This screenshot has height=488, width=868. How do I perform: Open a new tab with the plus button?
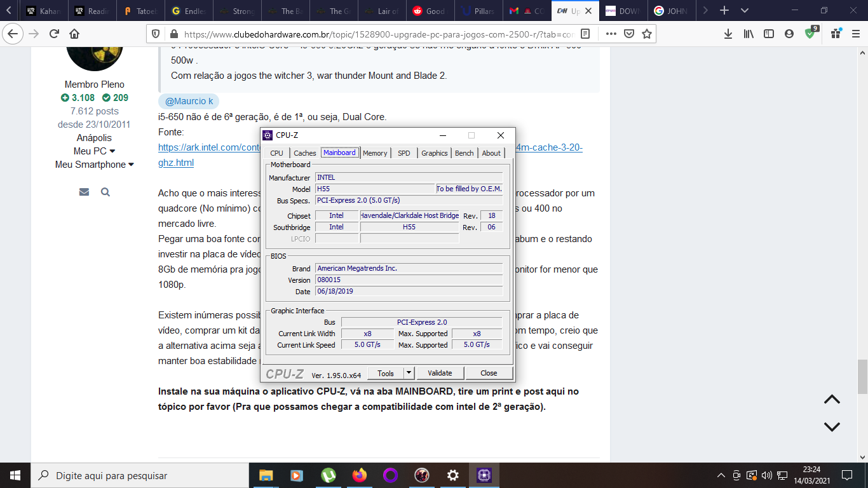coord(724,11)
